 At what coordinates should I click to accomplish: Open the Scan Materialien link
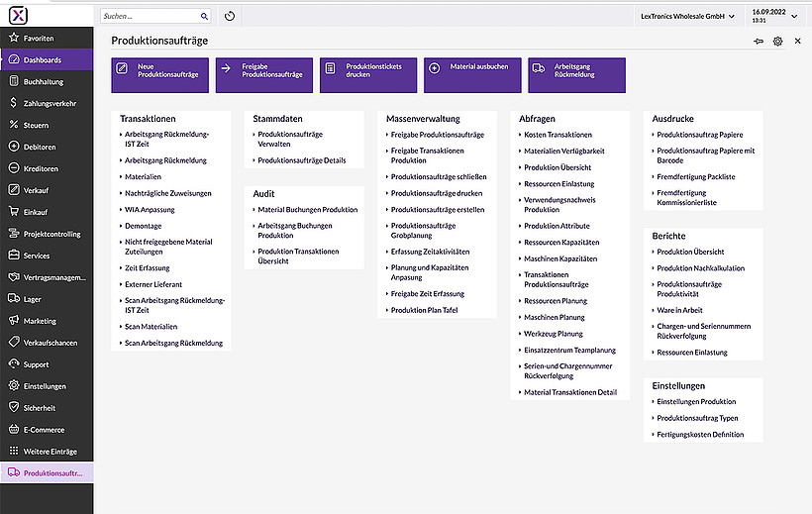[x=151, y=327]
